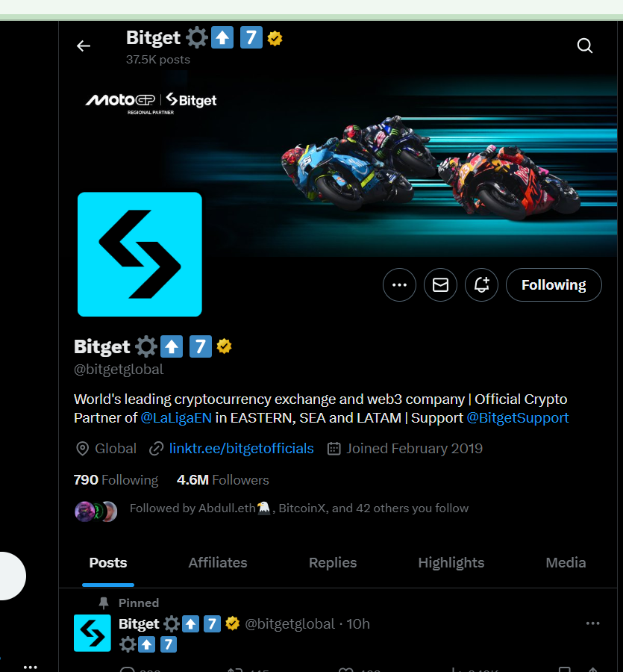The width and height of the screenshot is (623, 672).
Task: Open the profile three-dots more menu
Action: point(399,285)
